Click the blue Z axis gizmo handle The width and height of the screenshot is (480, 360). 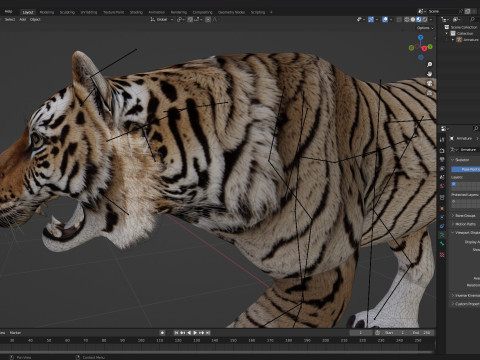pos(421,37)
